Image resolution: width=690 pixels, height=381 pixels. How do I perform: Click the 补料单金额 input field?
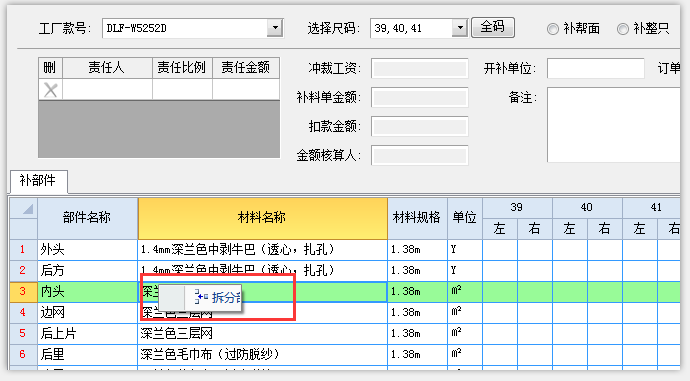click(x=419, y=98)
